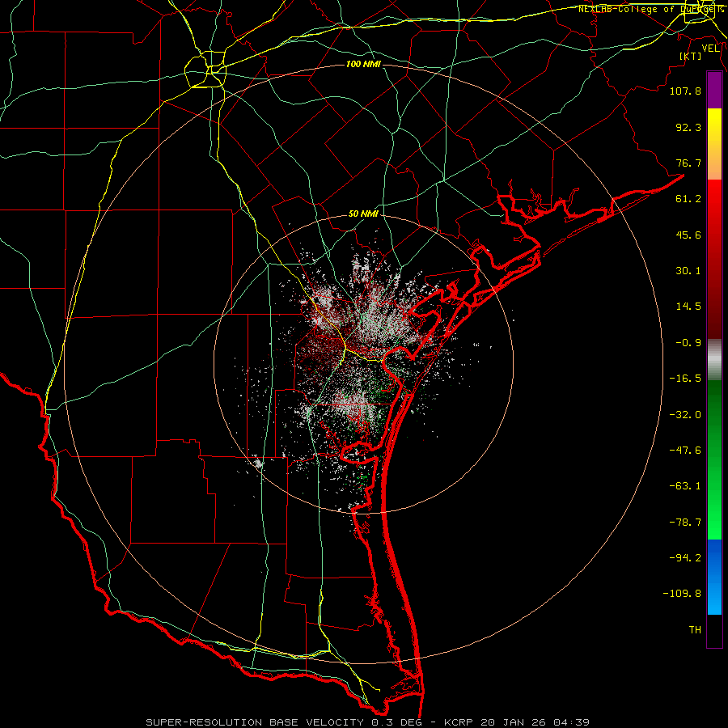This screenshot has width=728, height=728.
Task: Select the 61.2 velocity scale value
Action: point(688,199)
